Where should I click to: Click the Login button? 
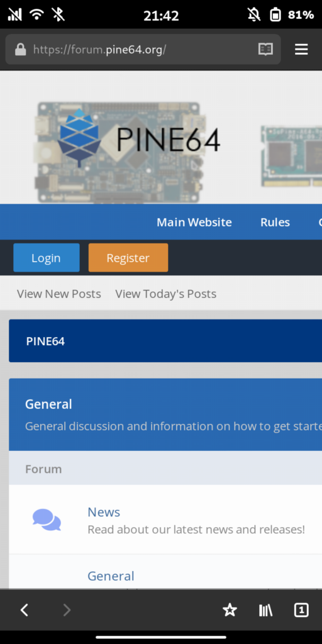tap(47, 257)
